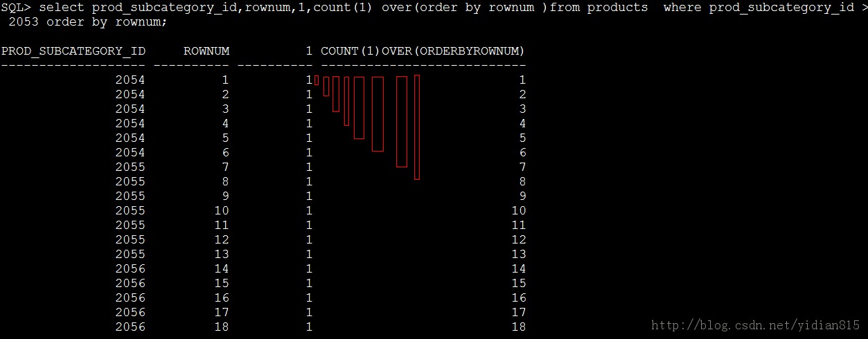Click the COUNT OVER column value 13
This screenshot has width=868, height=339.
click(519, 255)
